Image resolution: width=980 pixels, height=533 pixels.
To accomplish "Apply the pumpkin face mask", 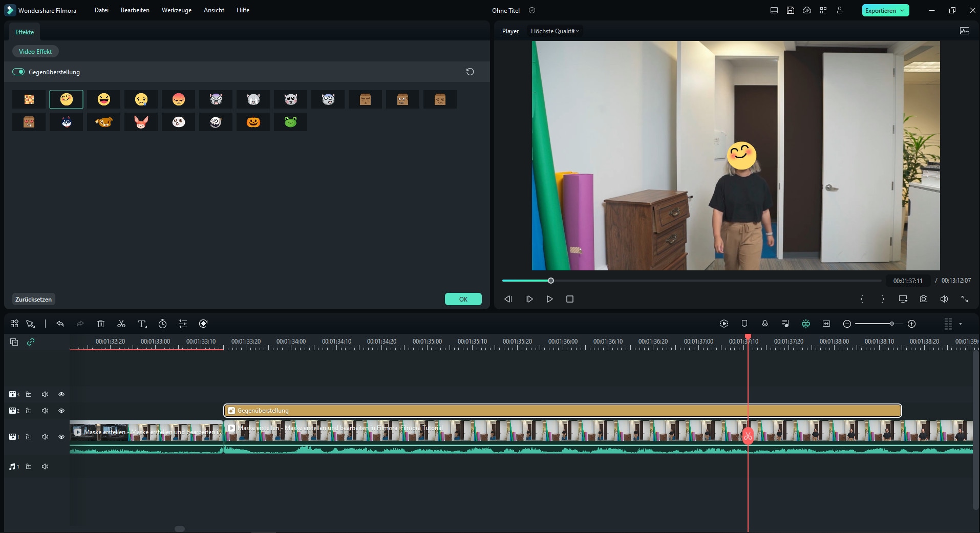I will click(x=253, y=122).
